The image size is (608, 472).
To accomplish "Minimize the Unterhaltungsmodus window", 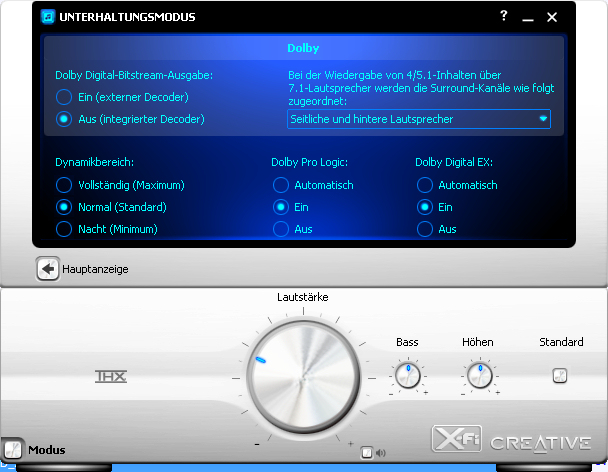I will (528, 18).
